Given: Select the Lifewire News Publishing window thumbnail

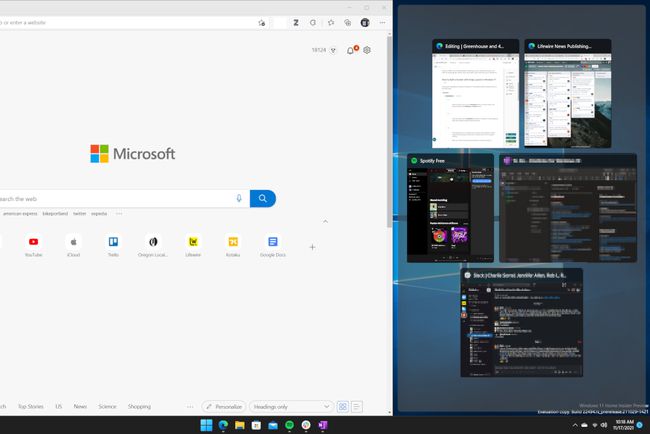Looking at the screenshot, I should [x=568, y=94].
